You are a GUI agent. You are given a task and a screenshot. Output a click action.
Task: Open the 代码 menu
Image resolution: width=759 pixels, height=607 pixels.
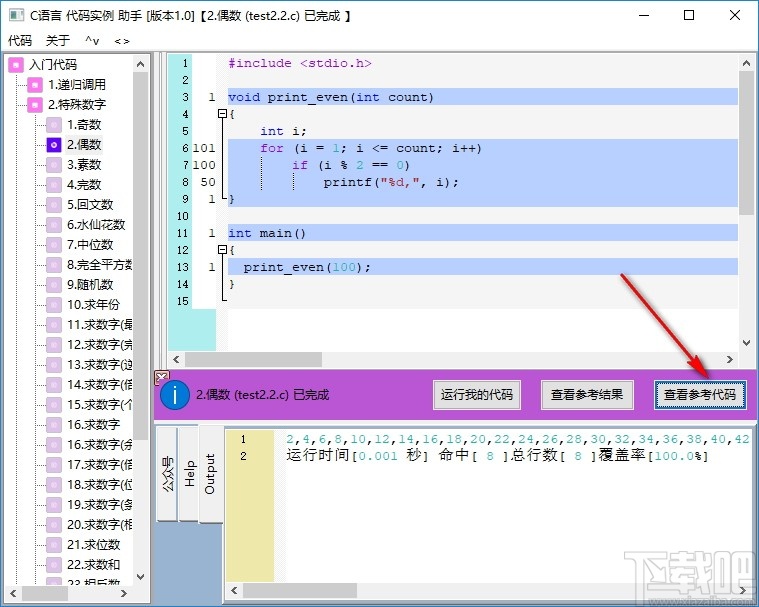click(x=20, y=41)
